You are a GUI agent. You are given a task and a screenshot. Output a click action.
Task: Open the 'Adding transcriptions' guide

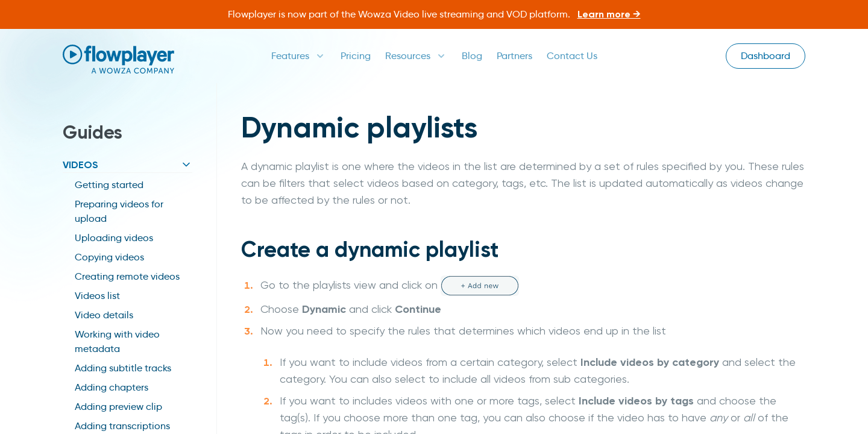pyautogui.click(x=122, y=426)
